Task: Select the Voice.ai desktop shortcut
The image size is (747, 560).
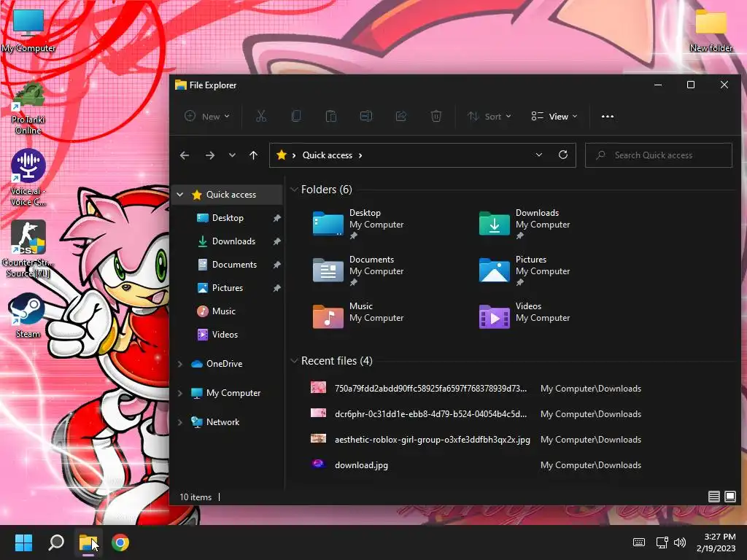Action: [x=28, y=178]
